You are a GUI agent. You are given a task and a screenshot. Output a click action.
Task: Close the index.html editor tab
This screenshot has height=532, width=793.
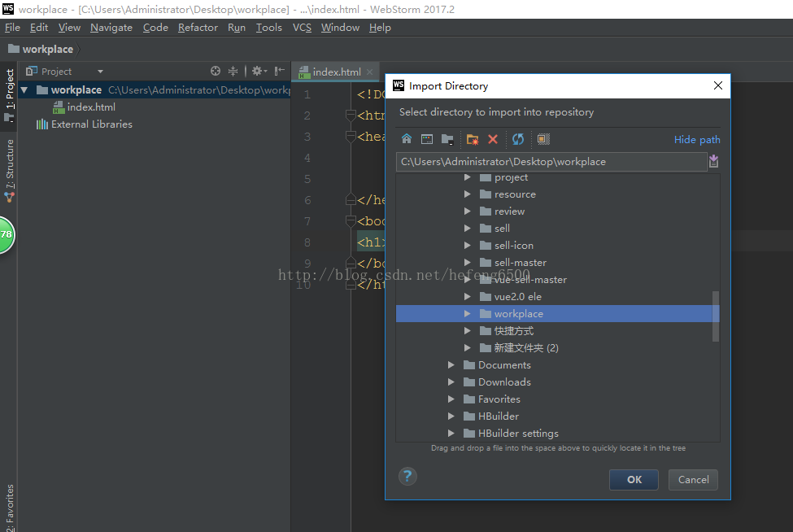(x=370, y=72)
